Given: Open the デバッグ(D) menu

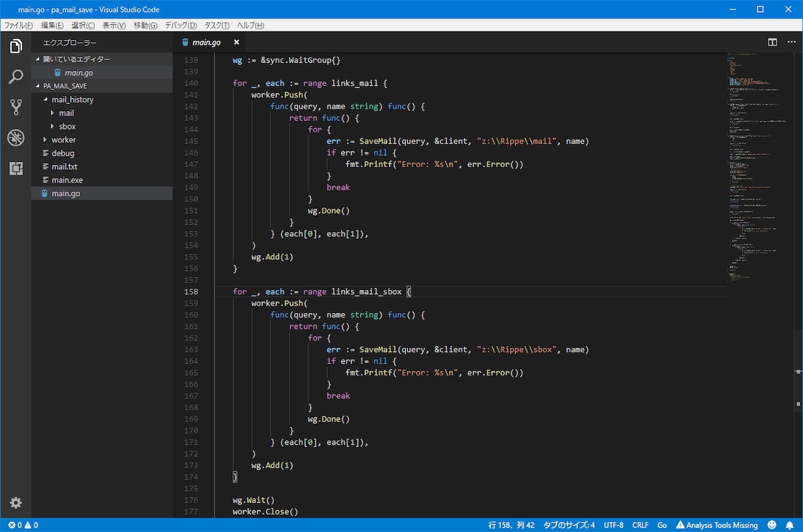Looking at the screenshot, I should 180,26.
